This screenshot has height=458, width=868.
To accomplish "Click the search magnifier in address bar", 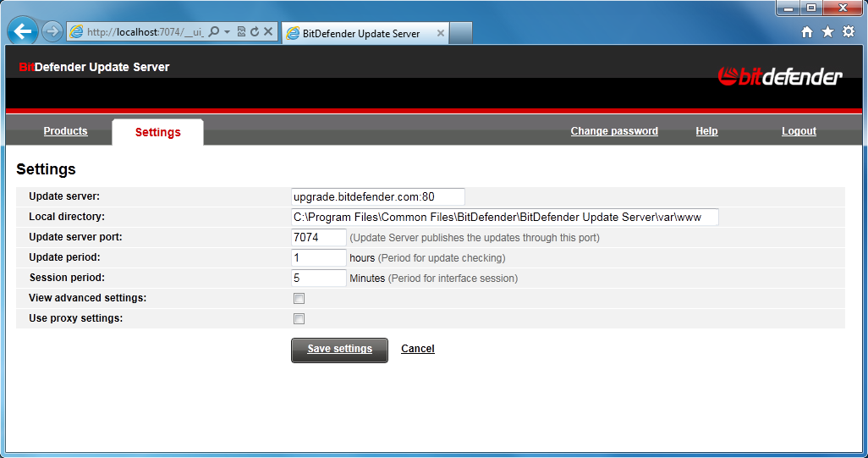I will tap(214, 31).
